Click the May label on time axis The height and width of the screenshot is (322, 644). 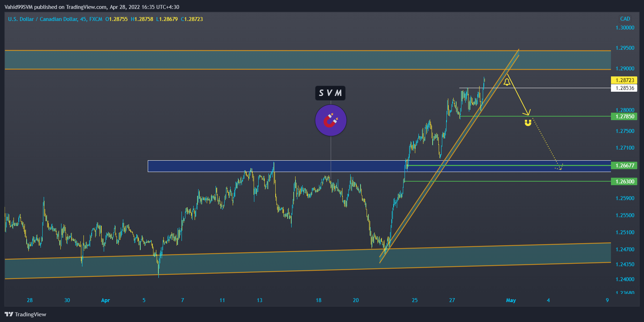tap(511, 300)
